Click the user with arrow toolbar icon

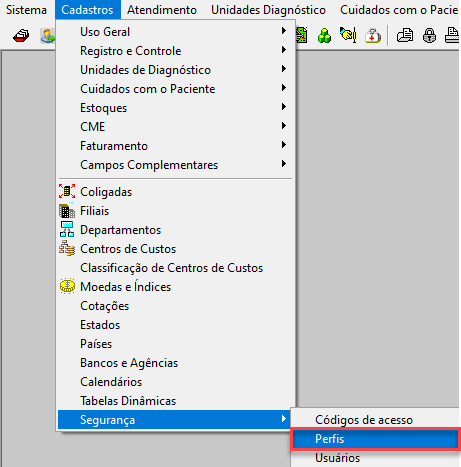click(x=48, y=36)
